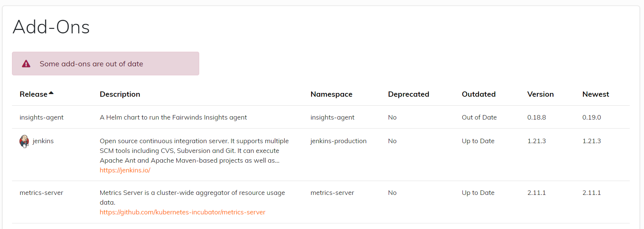The image size is (644, 229).
Task: Toggle the Release column sort arrow
Action: pyautogui.click(x=51, y=93)
